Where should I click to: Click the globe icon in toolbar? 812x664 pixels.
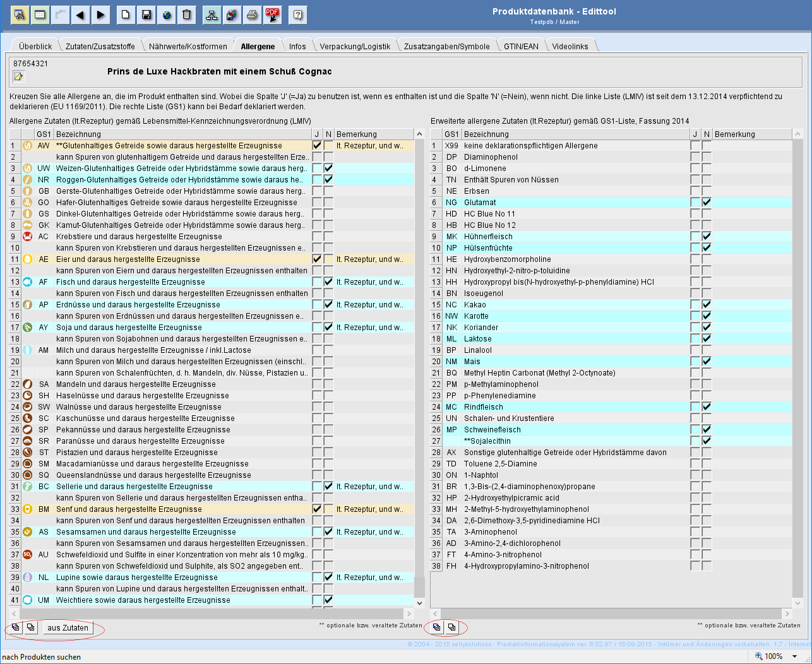click(167, 15)
